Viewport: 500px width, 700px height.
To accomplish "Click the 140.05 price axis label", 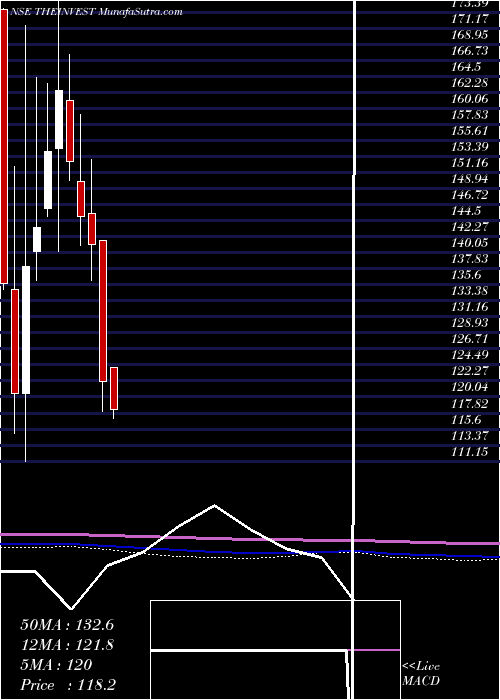I will pyautogui.click(x=469, y=242).
